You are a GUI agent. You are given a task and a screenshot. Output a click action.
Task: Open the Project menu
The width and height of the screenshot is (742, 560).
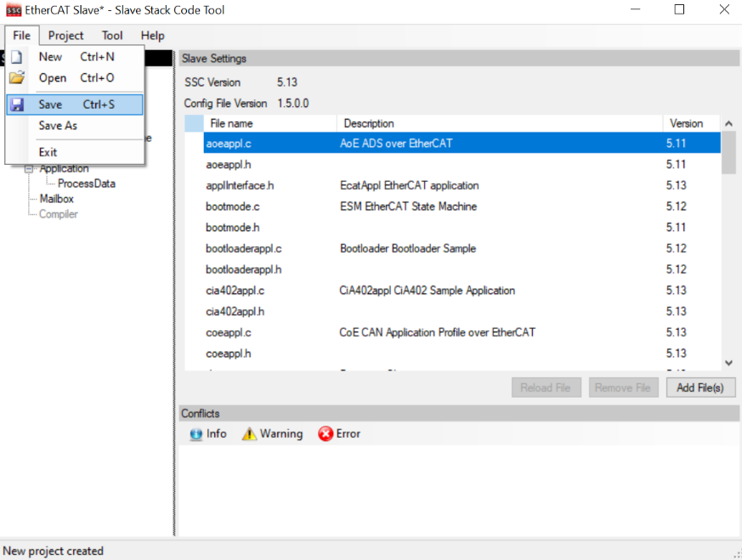click(65, 36)
